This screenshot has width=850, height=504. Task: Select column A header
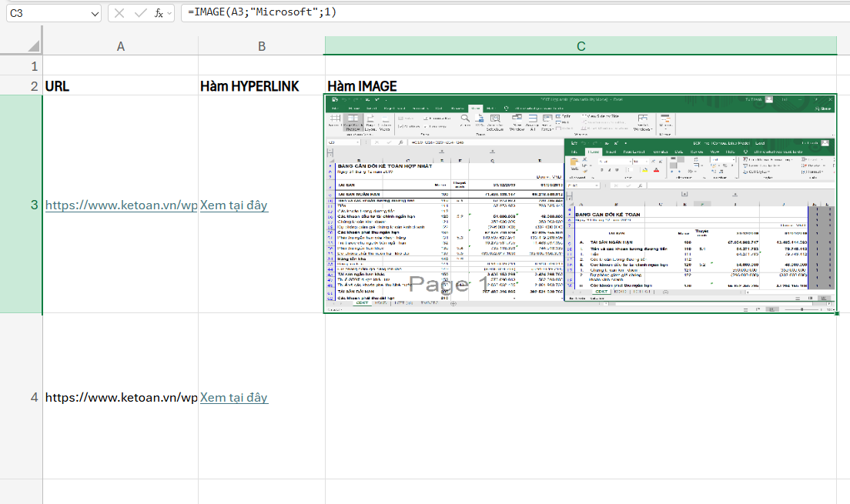tap(120, 46)
